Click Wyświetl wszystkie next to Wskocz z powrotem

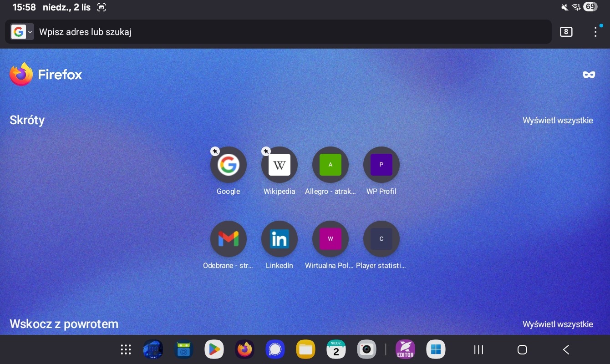[557, 324]
